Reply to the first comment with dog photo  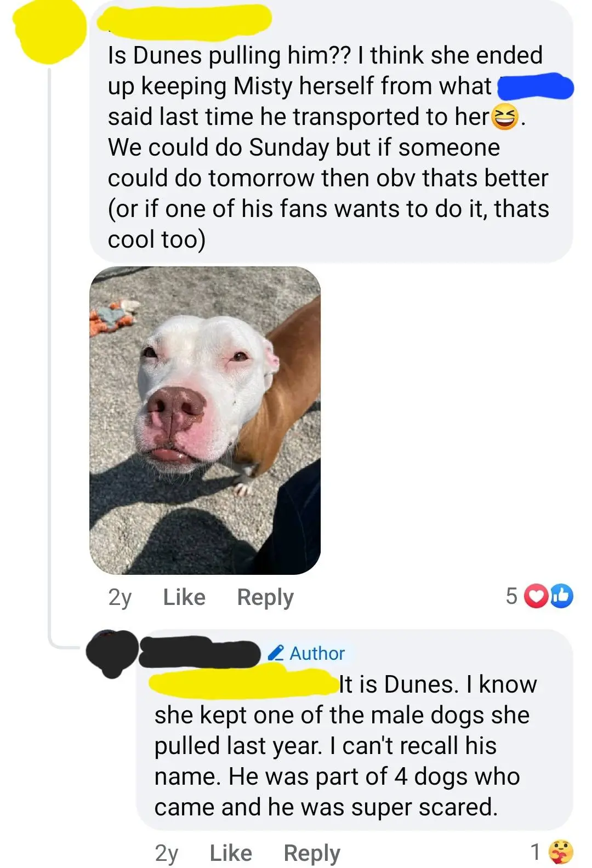(x=265, y=597)
